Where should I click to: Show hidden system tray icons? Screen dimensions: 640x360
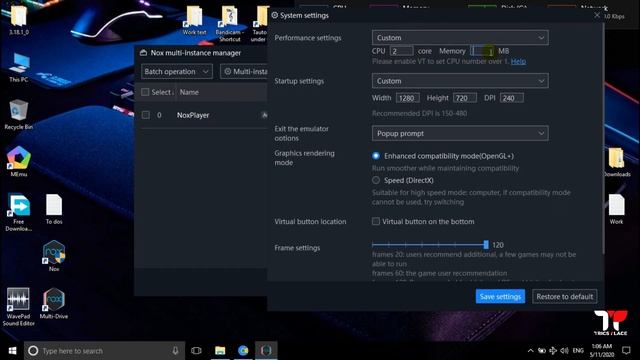point(530,351)
